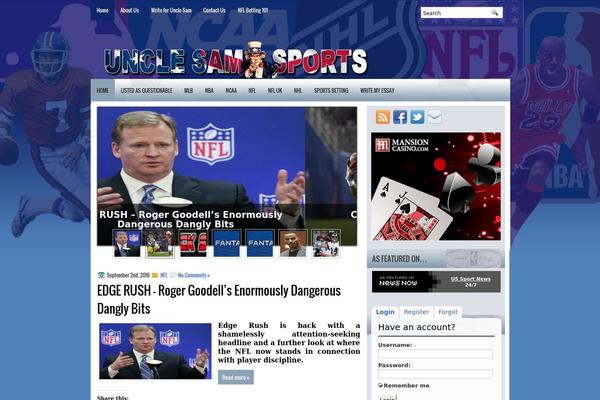This screenshot has height=400, width=600.
Task: Click the comment bubble icon
Action: click(173, 275)
